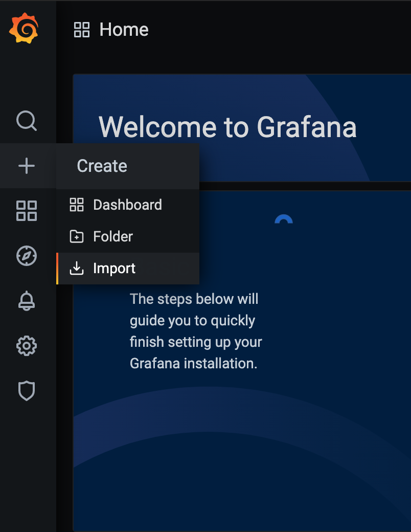
Task: Click the Grafana logo
Action: point(24,28)
